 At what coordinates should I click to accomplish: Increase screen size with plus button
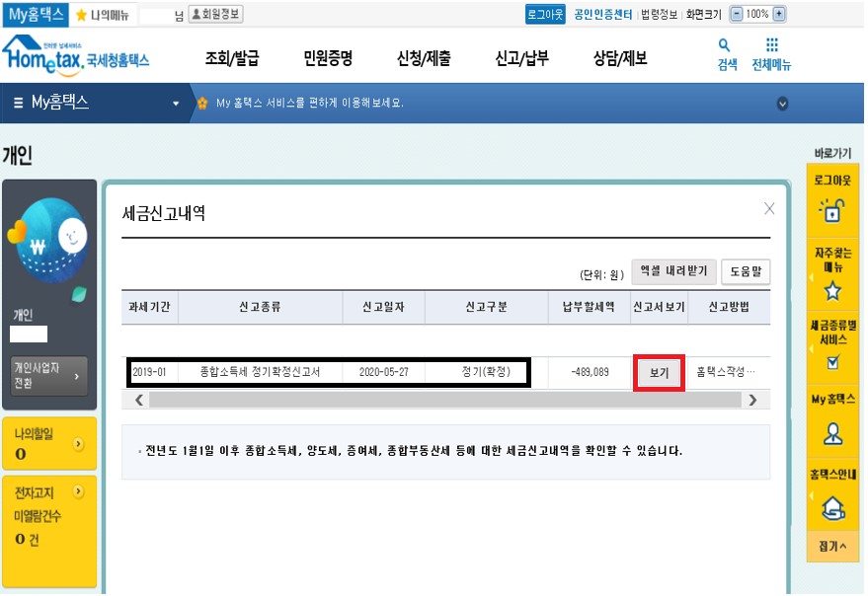[779, 14]
